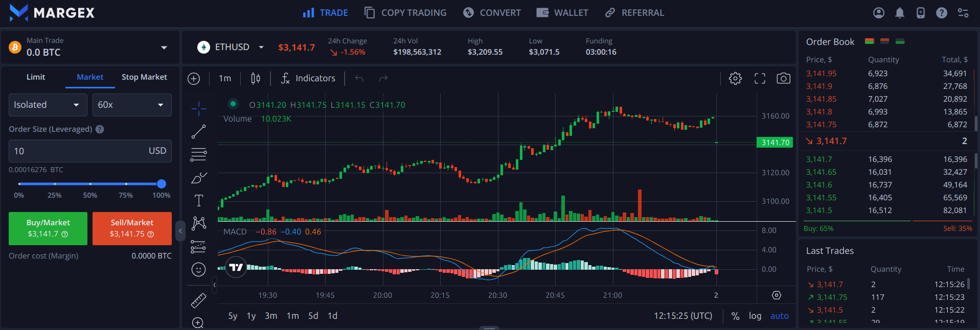Toggle auto scale on chart

(x=780, y=316)
